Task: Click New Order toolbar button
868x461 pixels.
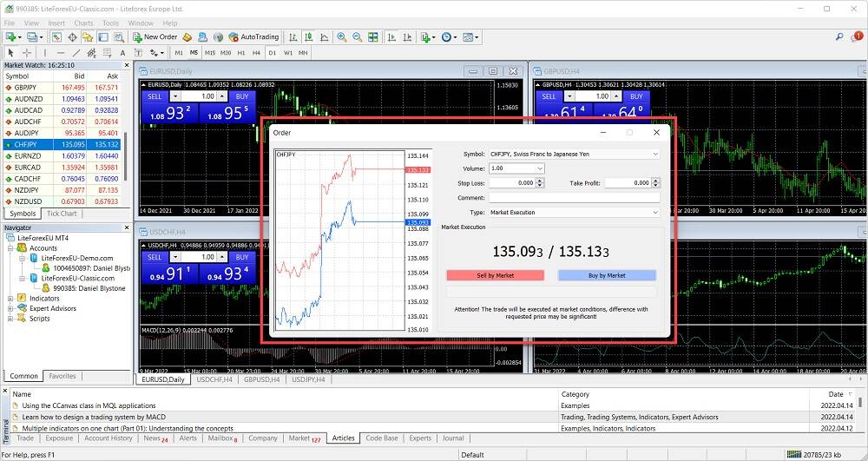Action: (155, 37)
